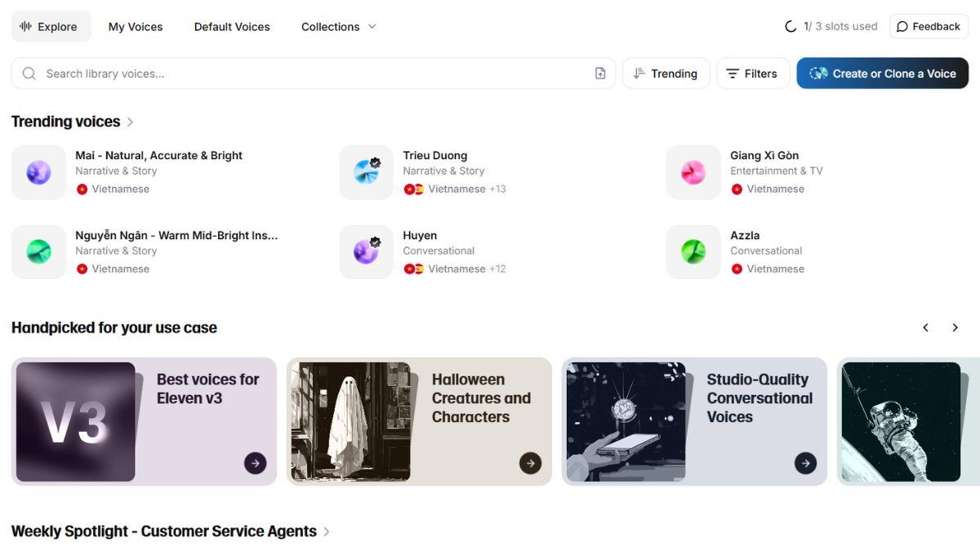Click the file upload icon in search bar
This screenshot has width=980, height=551.
pyautogui.click(x=600, y=73)
